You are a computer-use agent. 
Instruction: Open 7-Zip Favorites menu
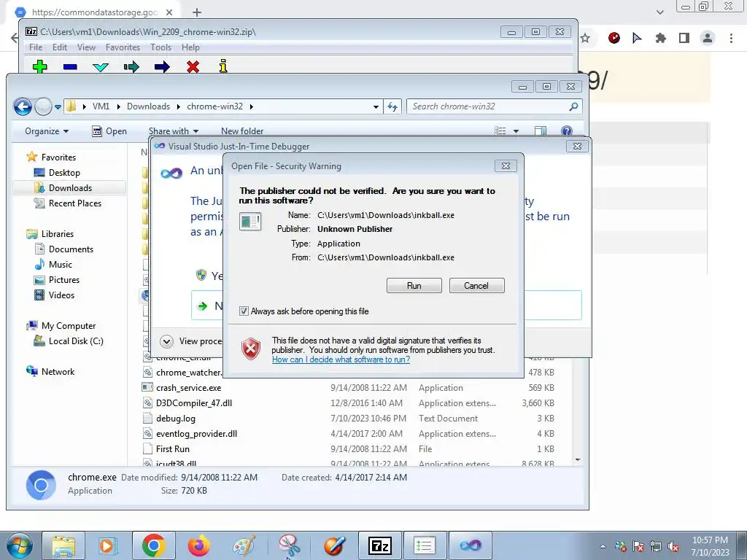(x=123, y=47)
